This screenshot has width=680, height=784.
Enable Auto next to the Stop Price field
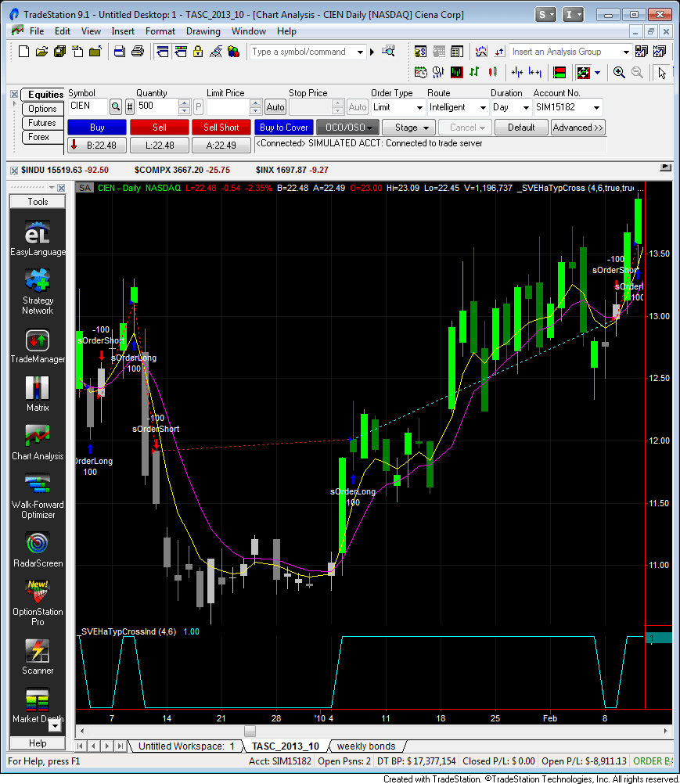(x=357, y=107)
